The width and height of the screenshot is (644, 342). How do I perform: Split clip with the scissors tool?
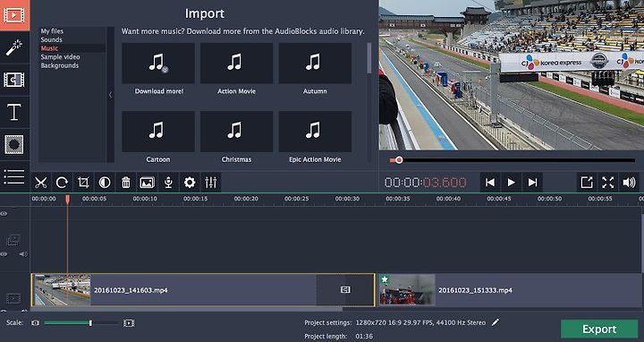(40, 183)
